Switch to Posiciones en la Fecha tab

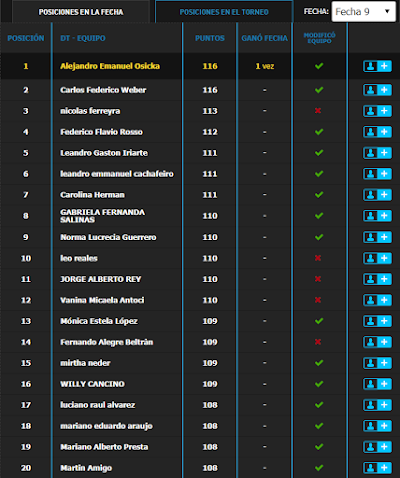coord(81,12)
